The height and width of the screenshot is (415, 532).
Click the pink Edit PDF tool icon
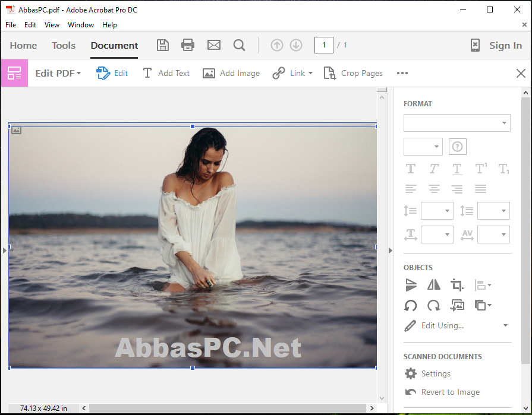(15, 73)
